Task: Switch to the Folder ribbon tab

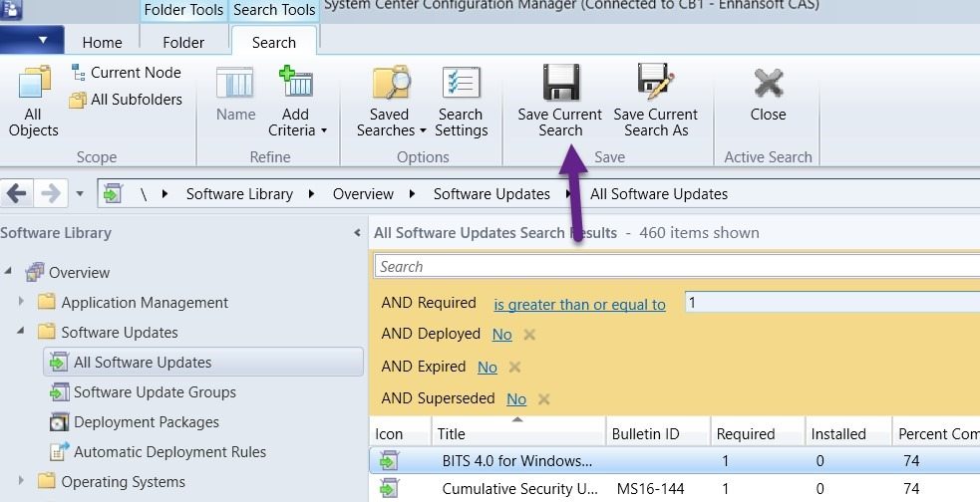Action: [x=183, y=43]
